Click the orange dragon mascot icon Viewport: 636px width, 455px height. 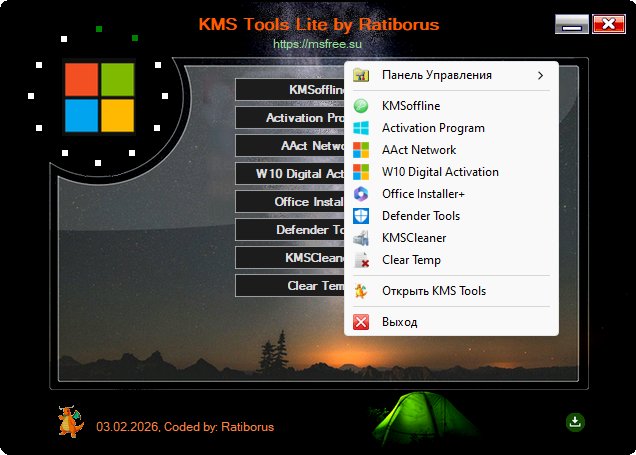[69, 421]
